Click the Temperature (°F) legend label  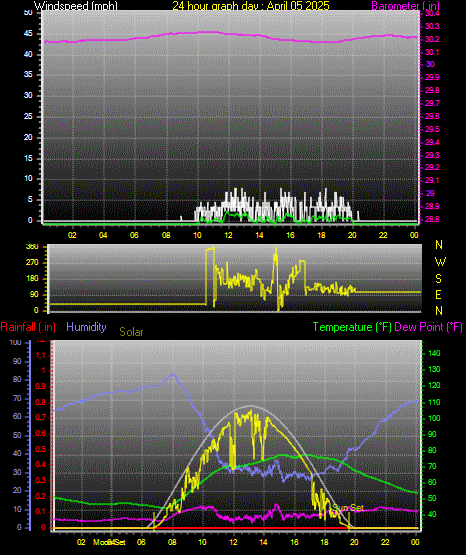(x=352, y=327)
